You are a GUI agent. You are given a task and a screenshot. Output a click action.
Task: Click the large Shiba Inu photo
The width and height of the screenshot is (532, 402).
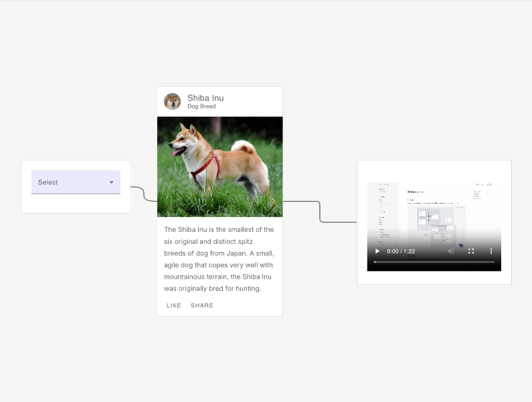click(220, 167)
